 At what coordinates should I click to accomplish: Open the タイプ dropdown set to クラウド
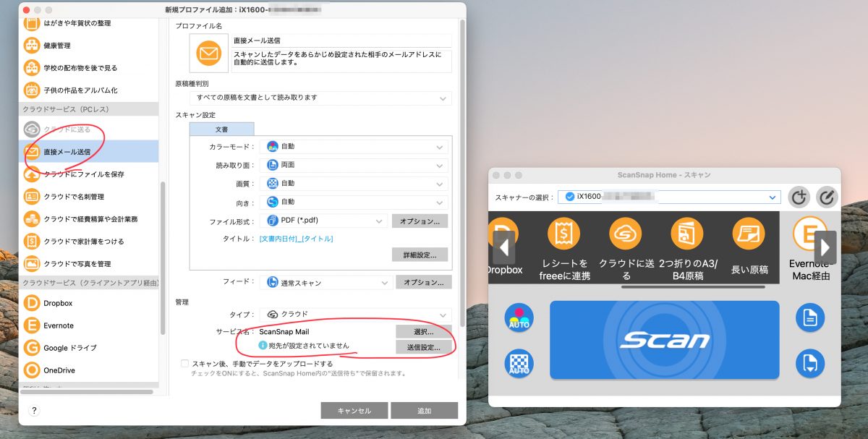pos(357,315)
